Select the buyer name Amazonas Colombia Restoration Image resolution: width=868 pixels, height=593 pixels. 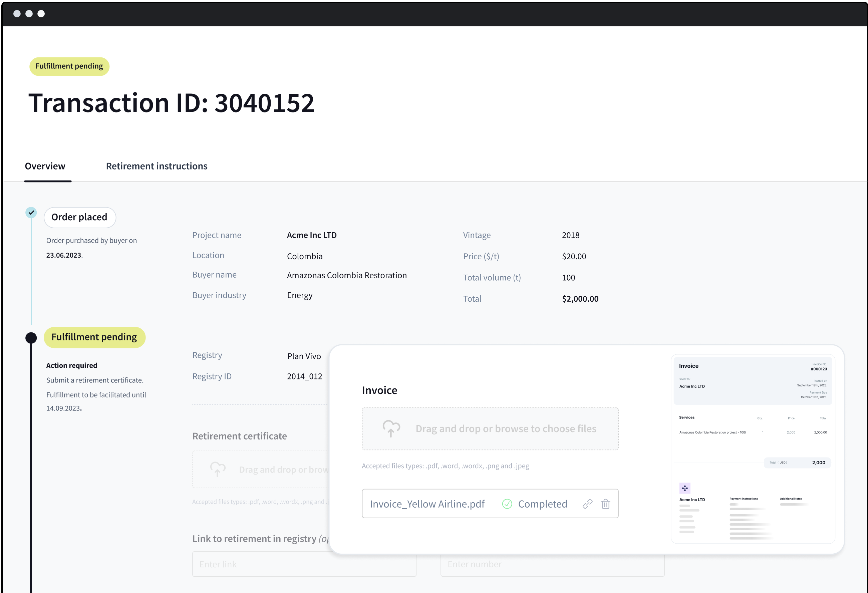(347, 275)
